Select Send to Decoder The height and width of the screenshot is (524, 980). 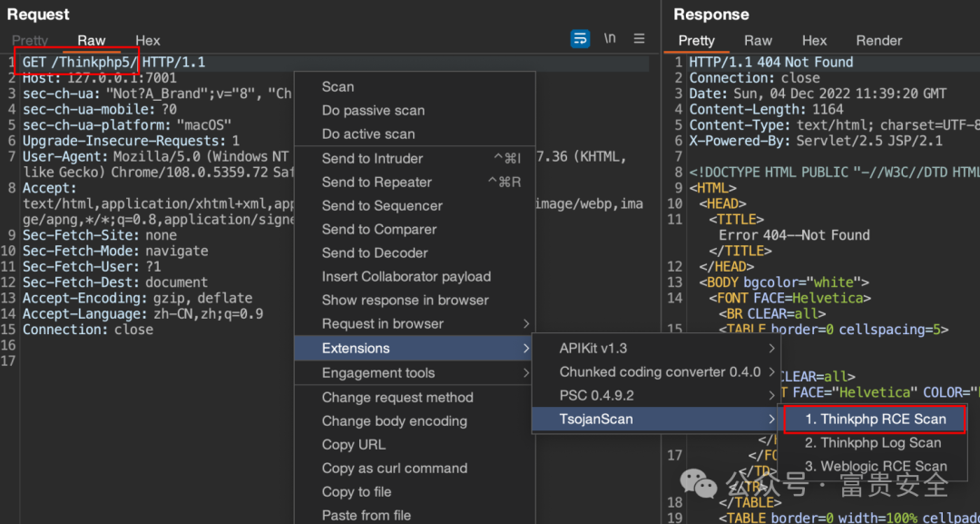pos(415,253)
